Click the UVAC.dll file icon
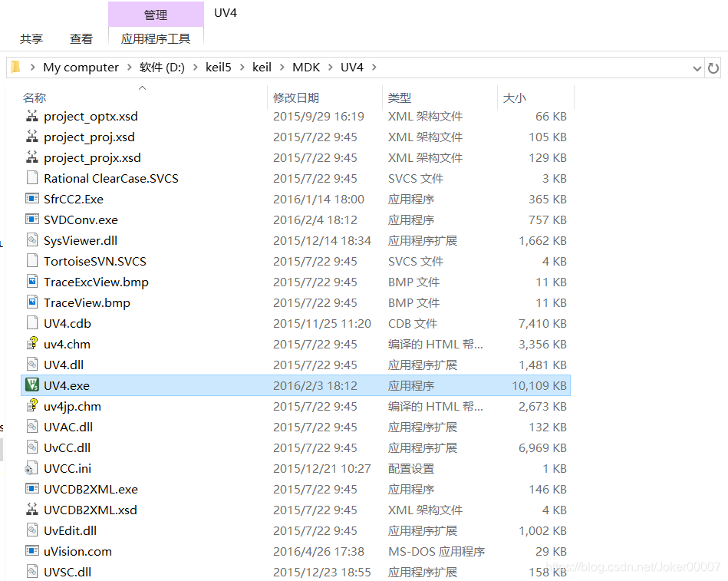This screenshot has width=728, height=581. (x=31, y=426)
